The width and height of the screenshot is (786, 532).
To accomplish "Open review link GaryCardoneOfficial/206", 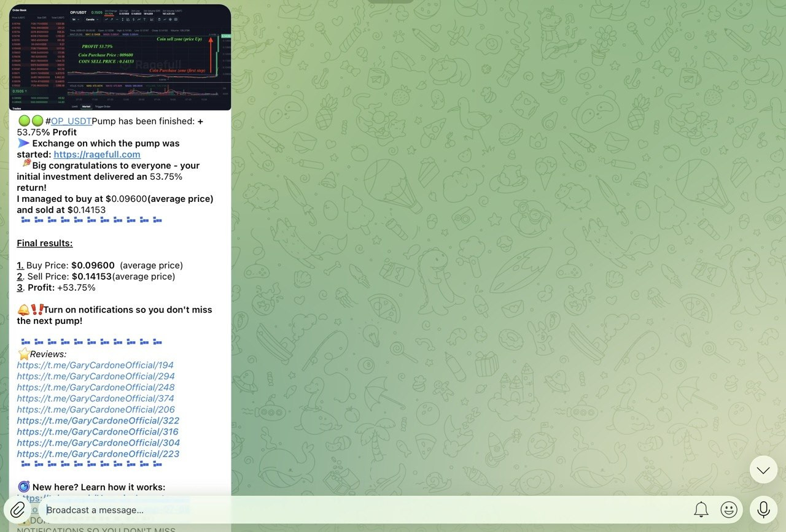I will click(96, 409).
